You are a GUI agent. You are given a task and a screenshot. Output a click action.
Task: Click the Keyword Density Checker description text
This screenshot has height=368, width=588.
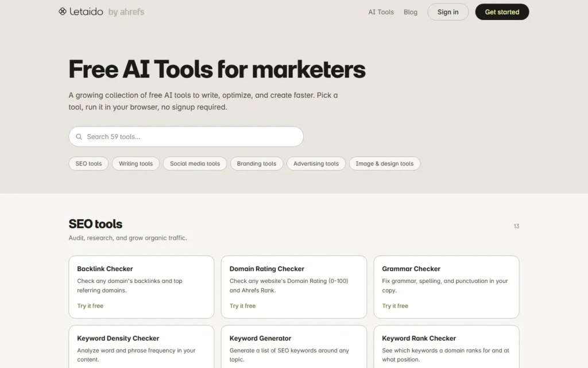point(136,355)
